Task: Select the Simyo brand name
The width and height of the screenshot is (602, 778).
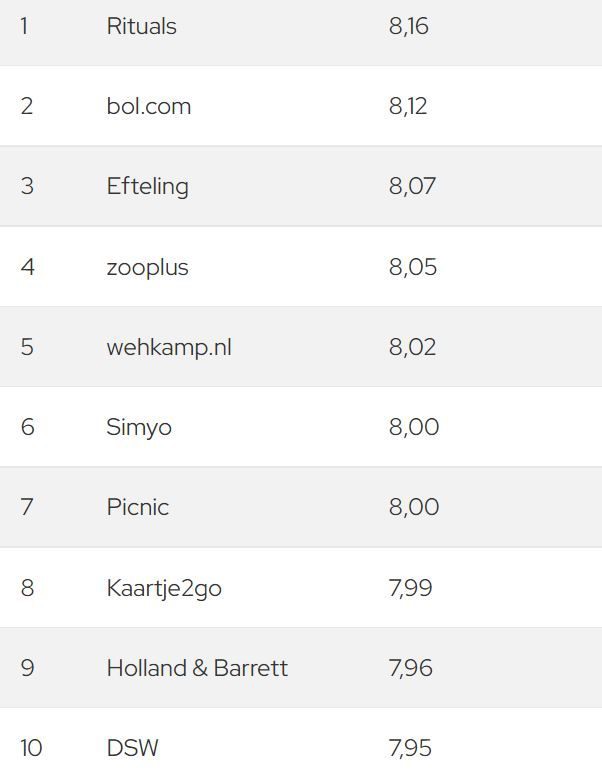Action: (139, 427)
